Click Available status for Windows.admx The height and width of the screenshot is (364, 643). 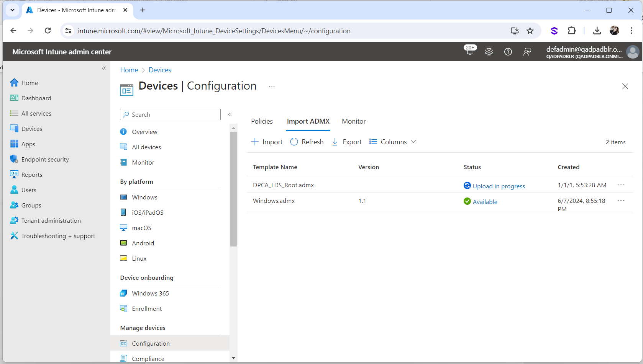(x=485, y=202)
